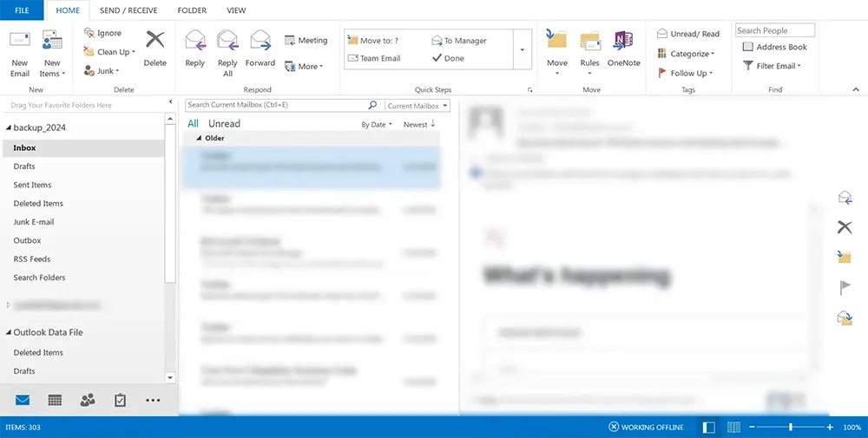The height and width of the screenshot is (438, 868).
Task: Open the Address Book
Action: click(x=774, y=47)
